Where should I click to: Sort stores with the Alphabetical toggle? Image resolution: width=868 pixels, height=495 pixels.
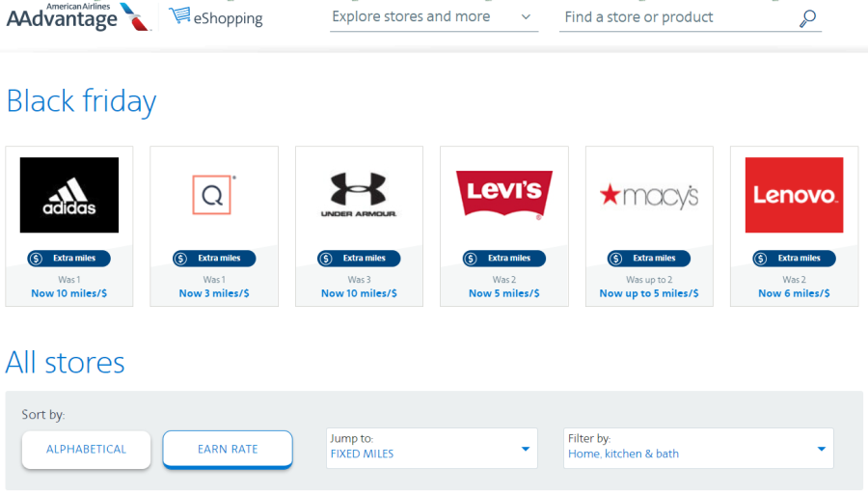coord(86,450)
